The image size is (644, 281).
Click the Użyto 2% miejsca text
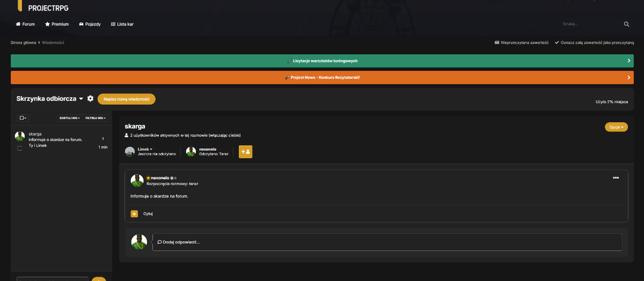(612, 101)
